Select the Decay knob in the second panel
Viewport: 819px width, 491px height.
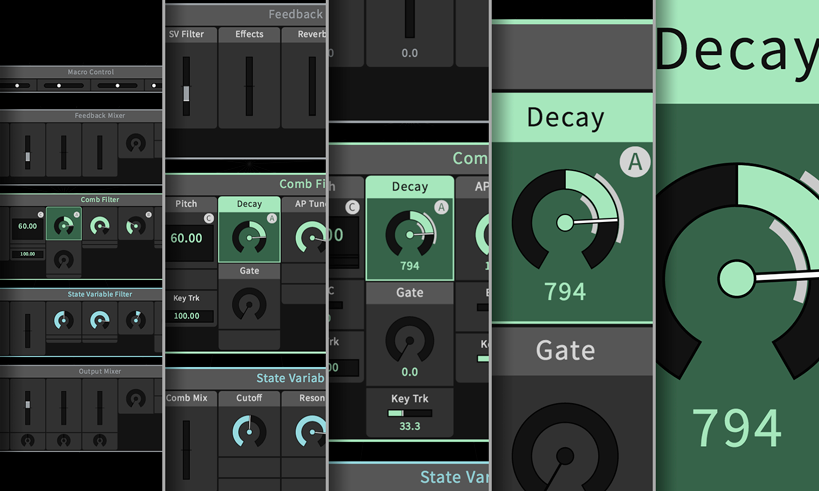pos(249,238)
